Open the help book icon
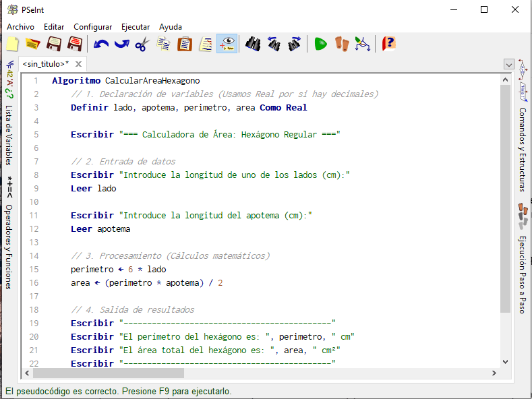 389,44
